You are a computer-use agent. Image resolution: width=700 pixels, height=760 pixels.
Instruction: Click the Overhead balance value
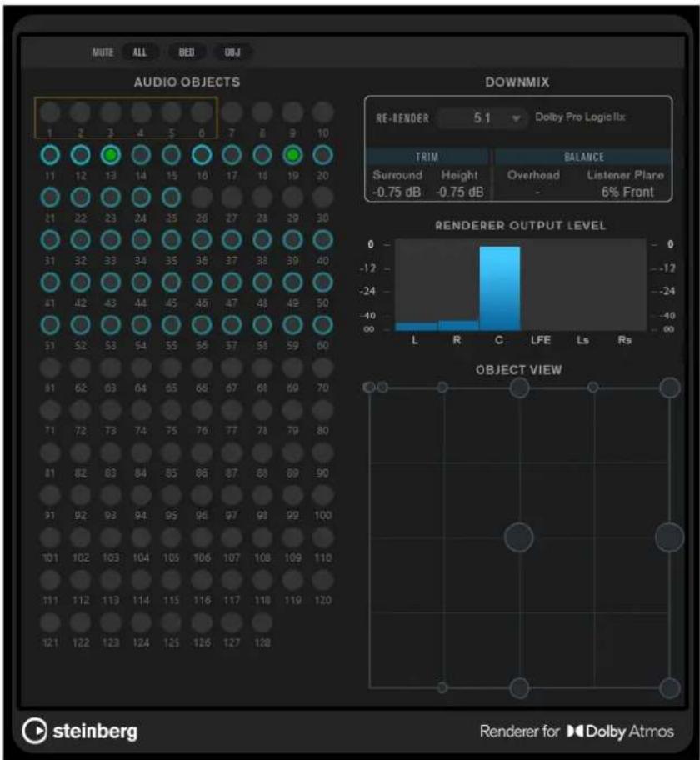(537, 192)
